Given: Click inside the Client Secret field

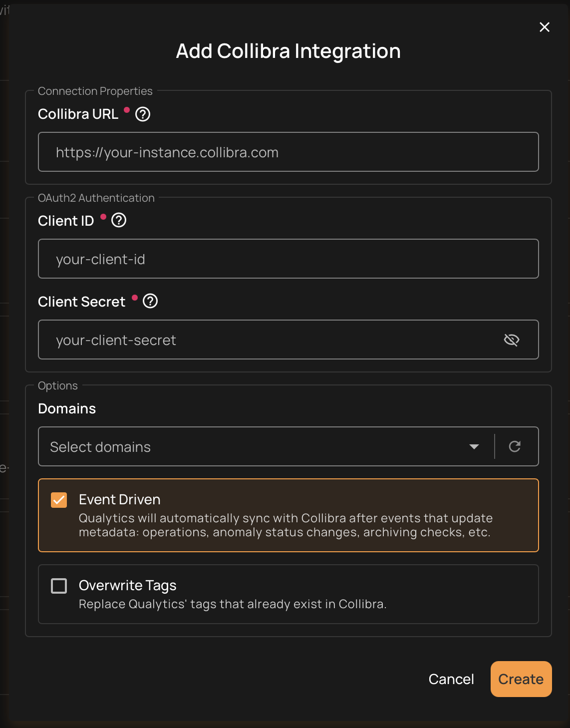Looking at the screenshot, I should click(250, 340).
